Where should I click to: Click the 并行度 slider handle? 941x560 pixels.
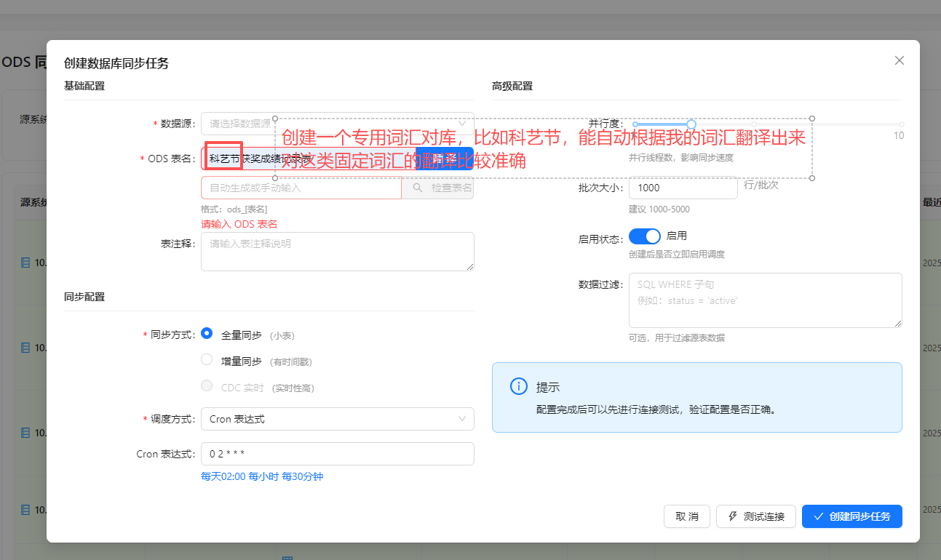click(x=691, y=124)
